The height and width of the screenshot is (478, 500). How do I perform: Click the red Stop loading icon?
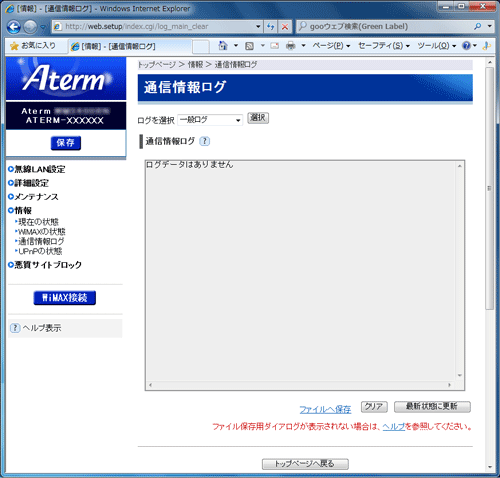pos(285,27)
